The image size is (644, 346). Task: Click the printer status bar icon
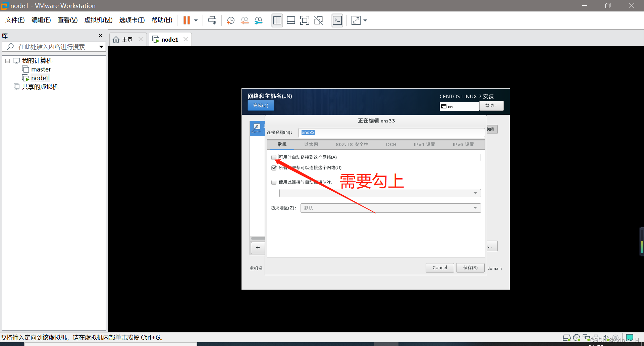596,338
